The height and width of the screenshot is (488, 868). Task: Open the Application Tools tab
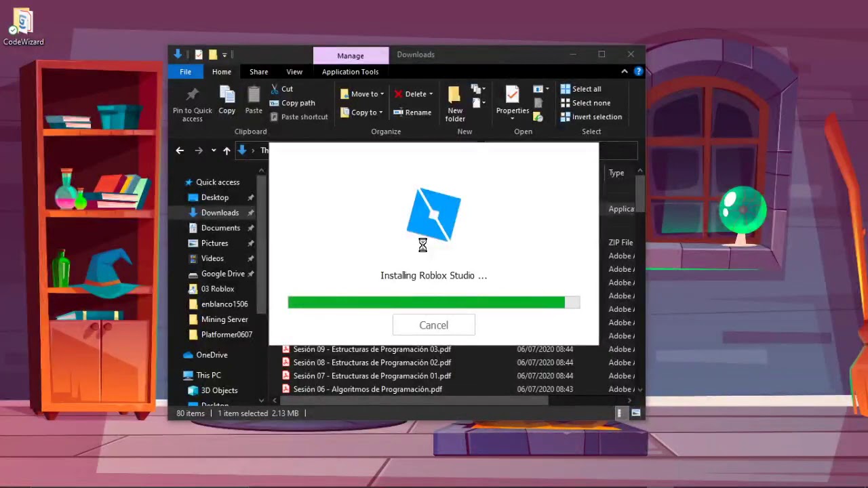tap(351, 72)
